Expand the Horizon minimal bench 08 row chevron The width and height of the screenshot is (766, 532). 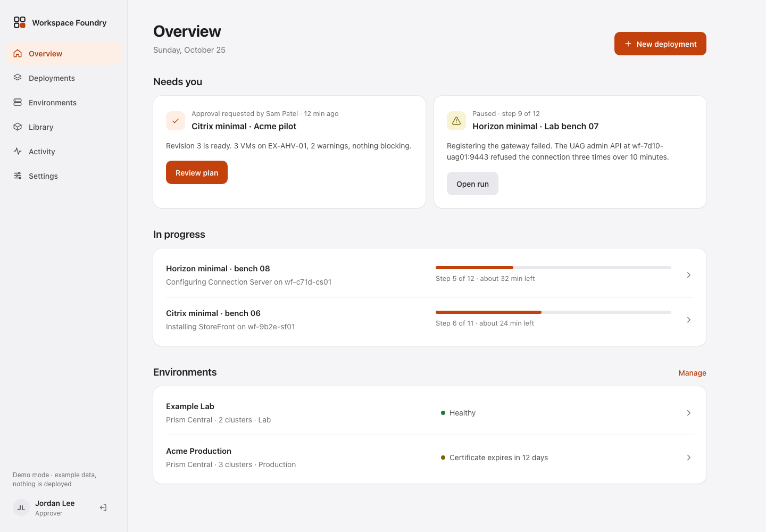click(689, 275)
